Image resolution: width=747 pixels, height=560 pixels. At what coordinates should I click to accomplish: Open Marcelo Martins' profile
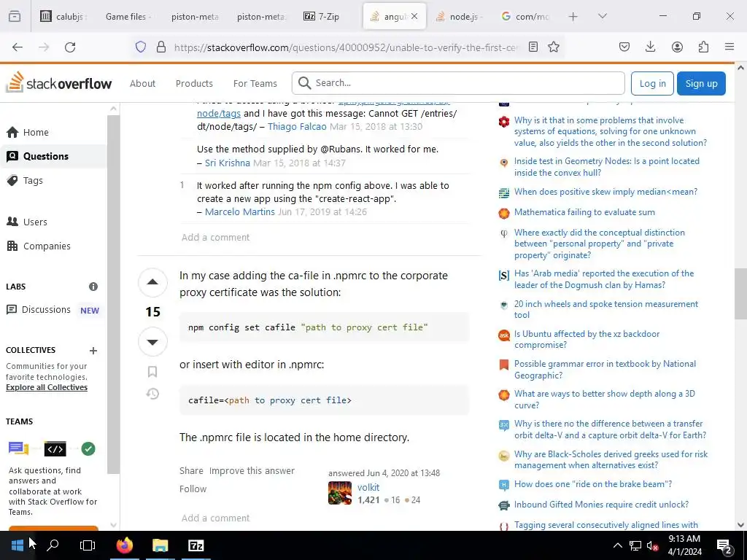239,211
